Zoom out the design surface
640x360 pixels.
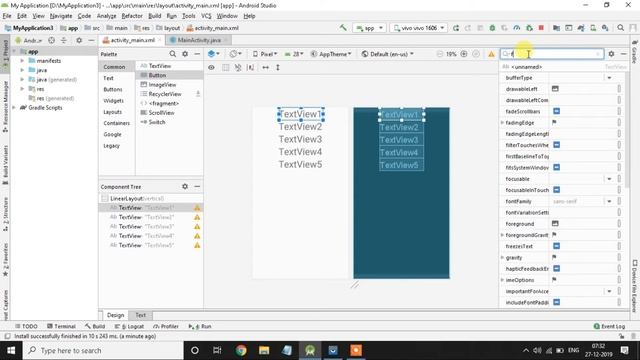click(x=439, y=54)
